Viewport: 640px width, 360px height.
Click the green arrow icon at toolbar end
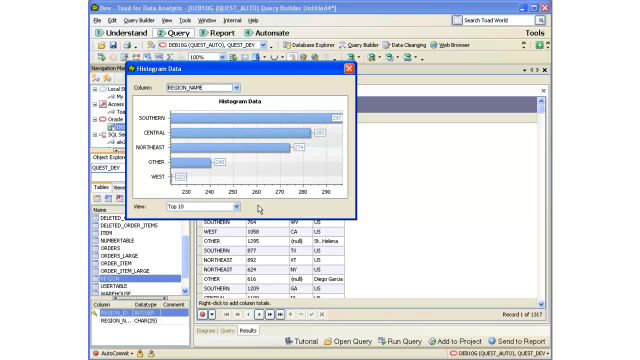[539, 45]
